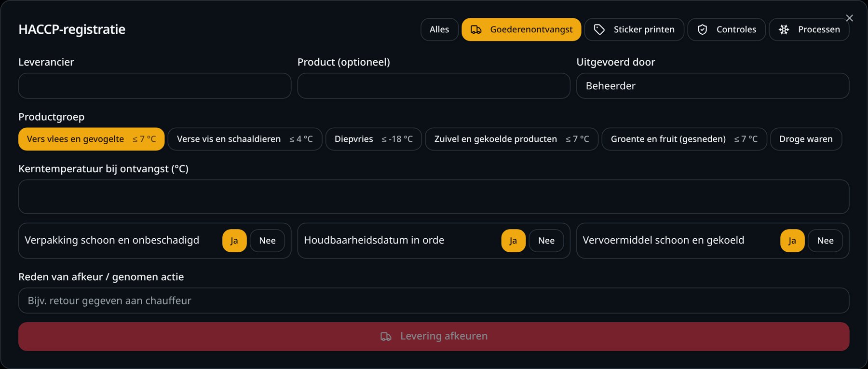This screenshot has width=868, height=369.
Task: Set Verpakking schoon en onbeschadigd to Ja
Action: 234,241
